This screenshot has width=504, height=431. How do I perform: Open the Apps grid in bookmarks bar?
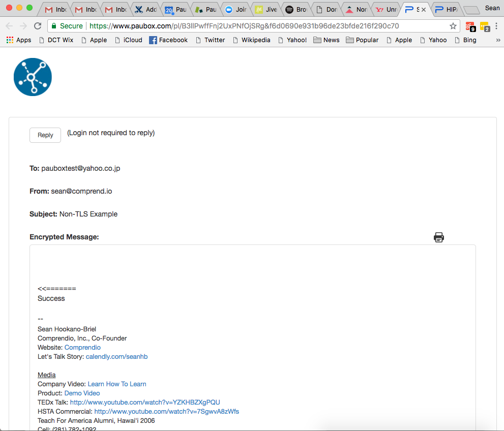(19, 40)
